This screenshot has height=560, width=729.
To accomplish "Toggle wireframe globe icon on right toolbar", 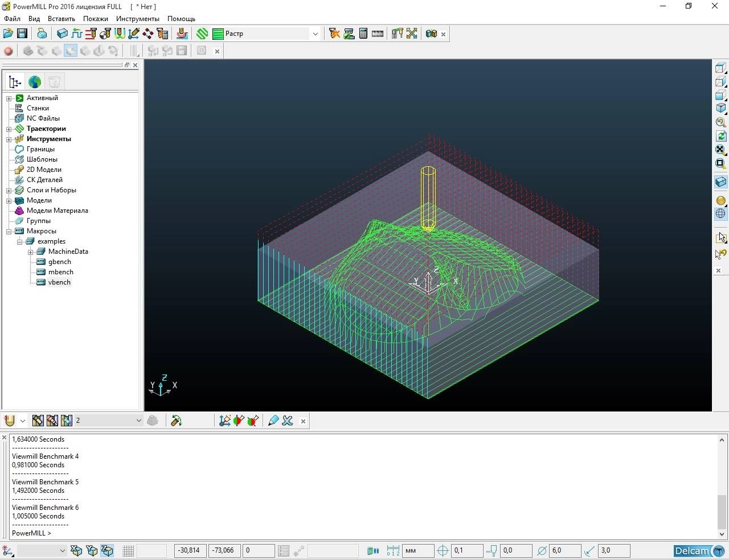I will tap(720, 214).
